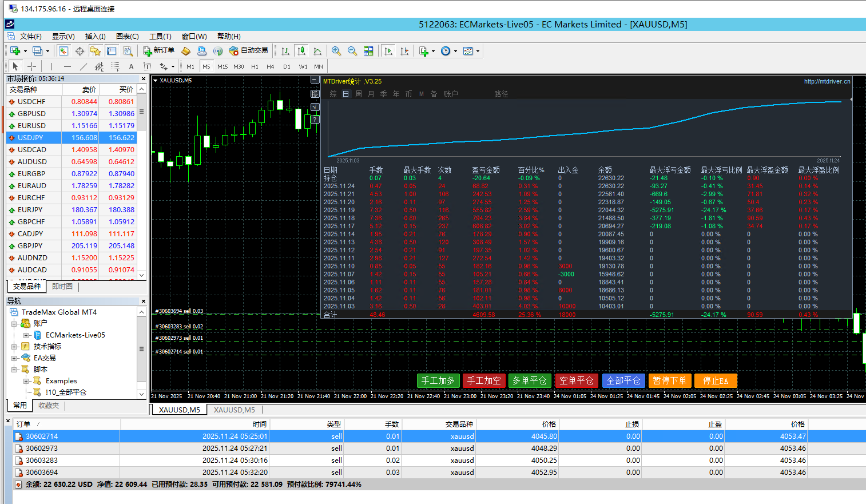Image resolution: width=866 pixels, height=504 pixels.
Task: Expand the 技术指标 tree node
Action: [14, 347]
